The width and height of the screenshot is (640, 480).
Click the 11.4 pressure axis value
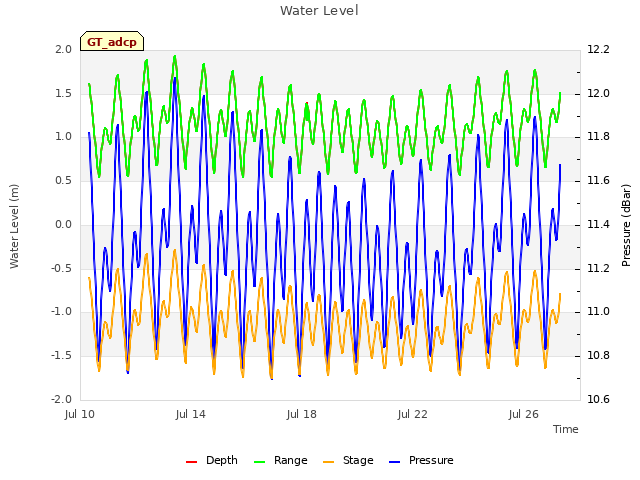point(598,224)
